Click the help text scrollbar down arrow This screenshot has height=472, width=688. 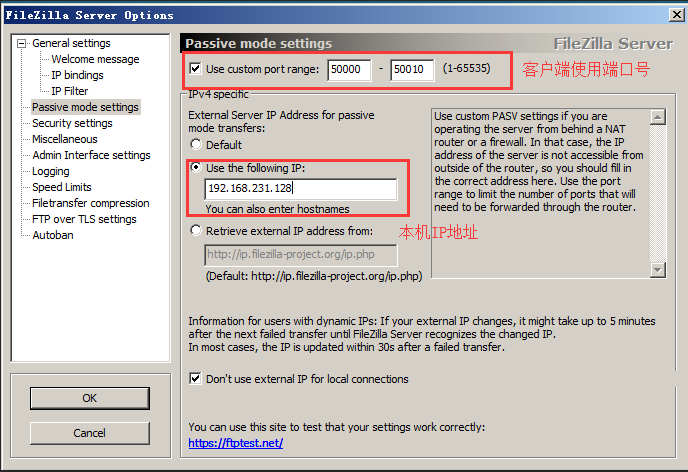(x=657, y=270)
